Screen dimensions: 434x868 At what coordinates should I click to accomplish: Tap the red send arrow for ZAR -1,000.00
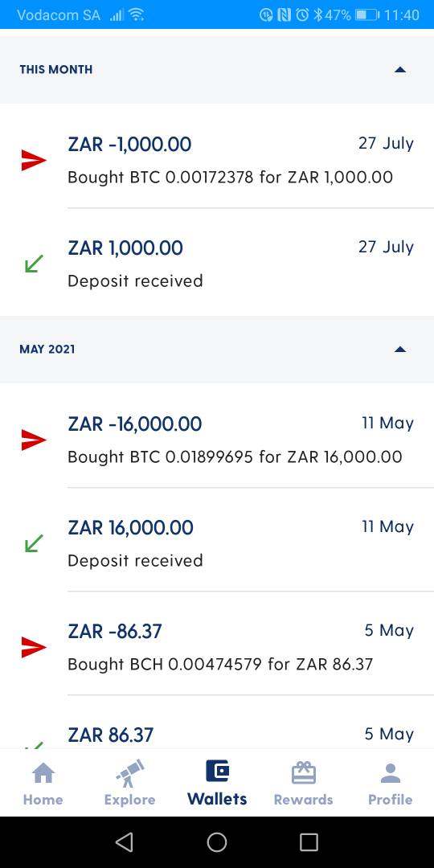34,161
